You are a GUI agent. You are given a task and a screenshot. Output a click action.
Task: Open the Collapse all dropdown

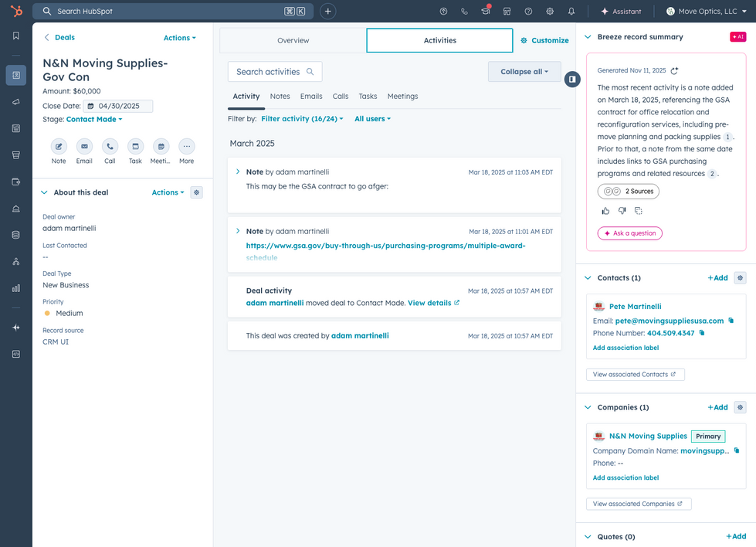point(524,71)
